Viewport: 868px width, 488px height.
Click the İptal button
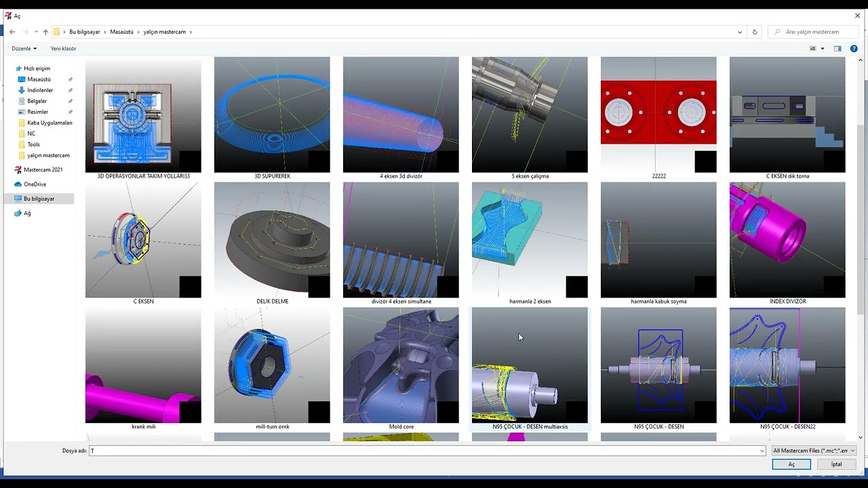(x=837, y=464)
